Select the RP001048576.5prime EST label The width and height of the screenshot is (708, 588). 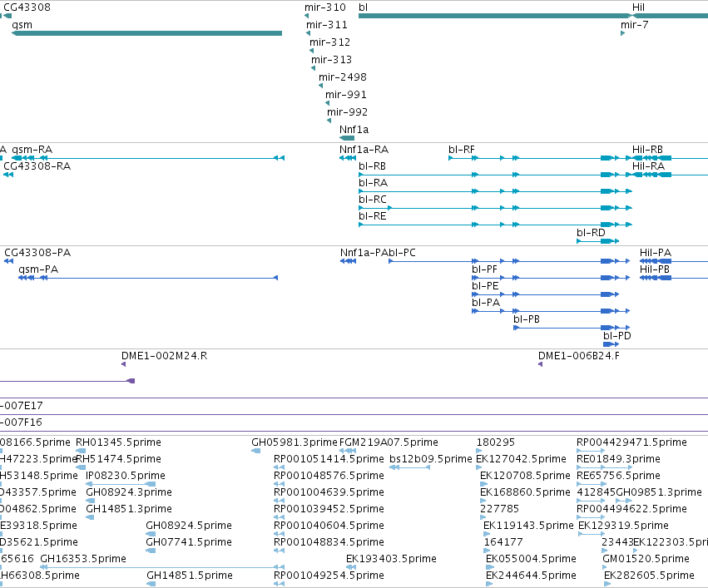tap(329, 476)
